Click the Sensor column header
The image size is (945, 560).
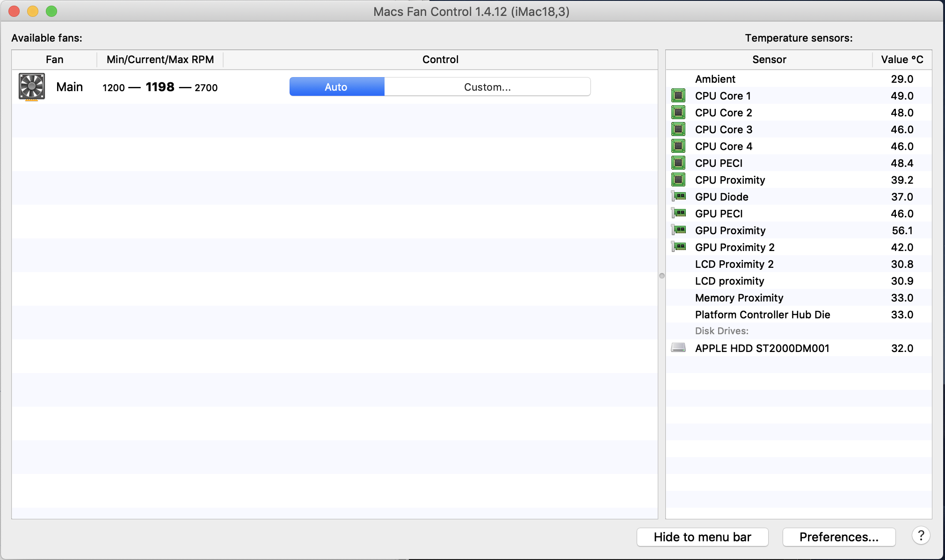(x=769, y=59)
